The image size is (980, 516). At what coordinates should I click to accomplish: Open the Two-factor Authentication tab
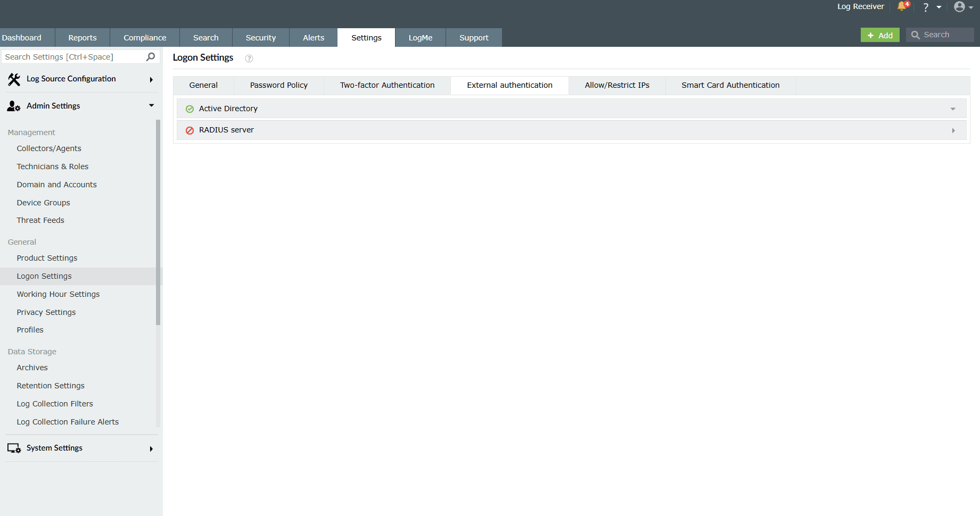click(x=388, y=86)
